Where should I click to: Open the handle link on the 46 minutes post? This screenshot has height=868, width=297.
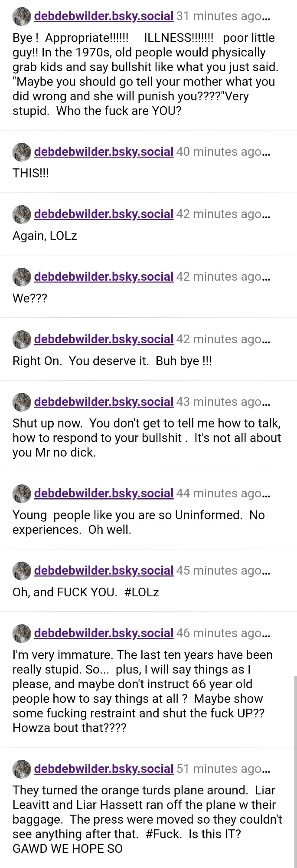pos(104,633)
